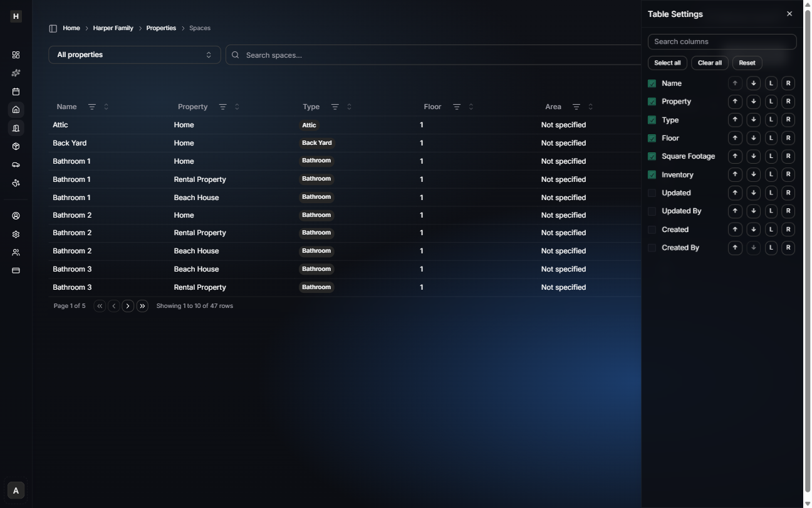Open the billing card icon in the sidebar
The image size is (812, 508).
tap(16, 270)
